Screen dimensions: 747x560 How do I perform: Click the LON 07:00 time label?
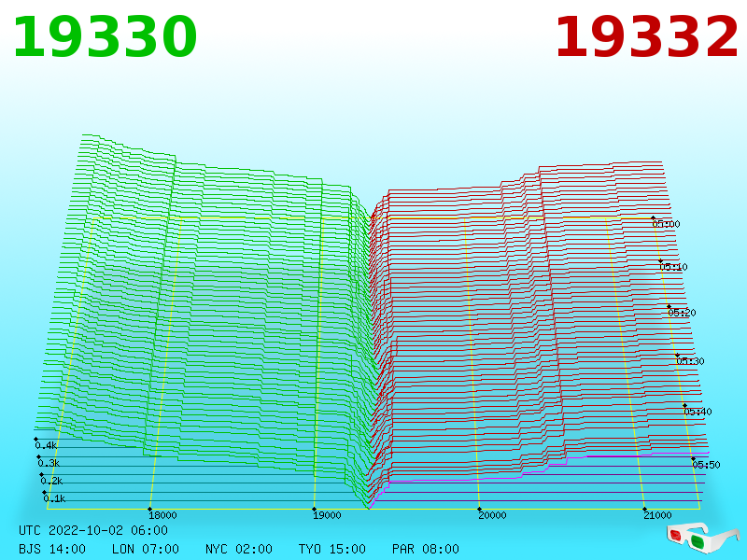pyautogui.click(x=146, y=549)
